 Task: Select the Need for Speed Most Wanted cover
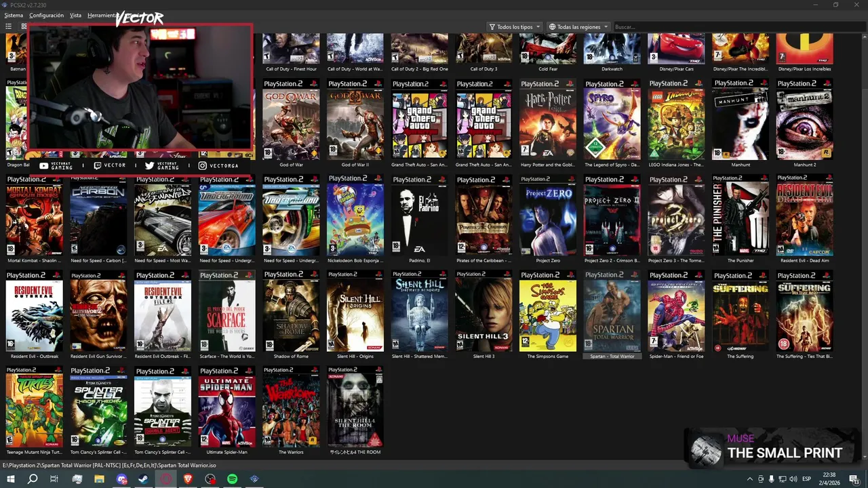[163, 216]
